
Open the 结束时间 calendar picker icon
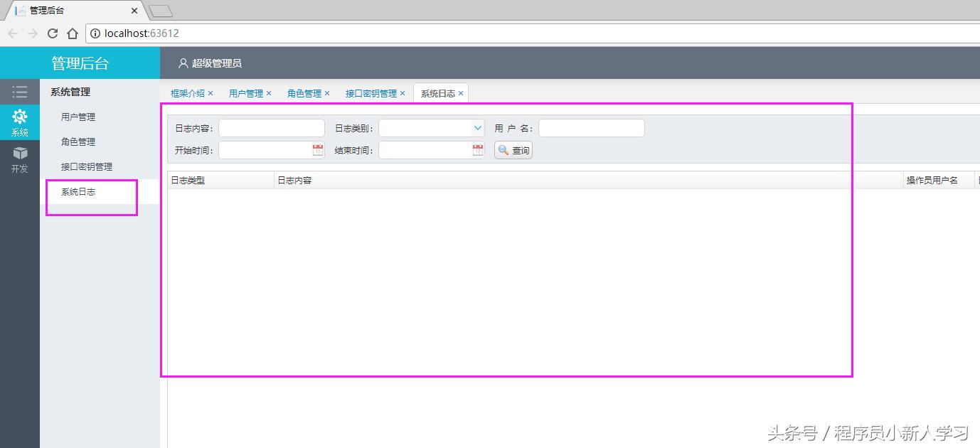click(x=478, y=150)
